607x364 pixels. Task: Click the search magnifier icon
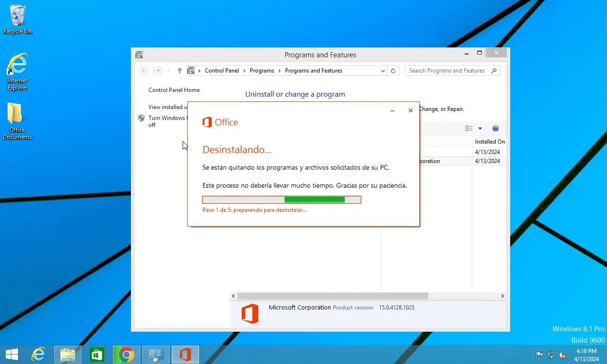494,71
